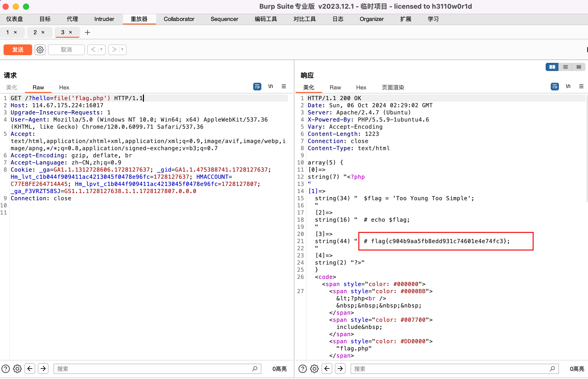Close Repeater tab number 2
Image resolution: width=588 pixels, height=379 pixels.
coord(43,32)
